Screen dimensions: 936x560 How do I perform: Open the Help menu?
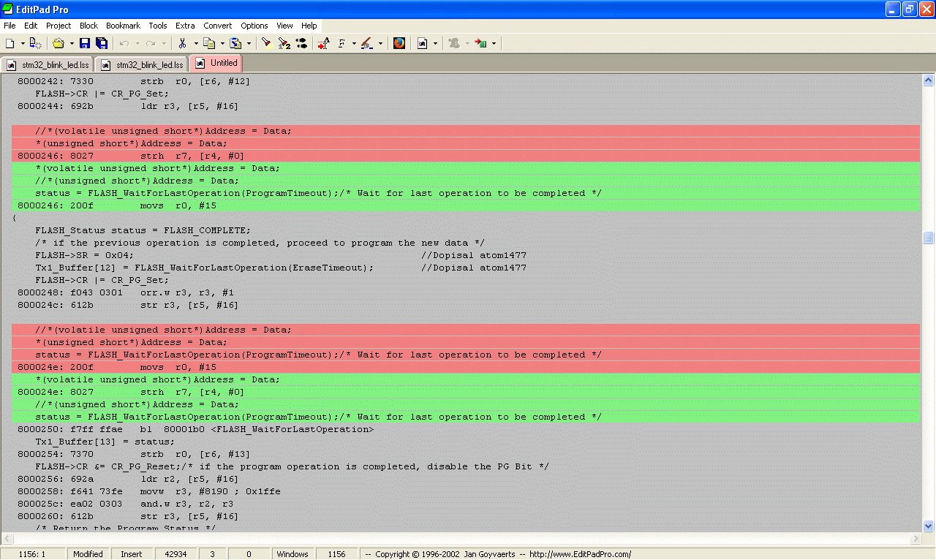309,26
